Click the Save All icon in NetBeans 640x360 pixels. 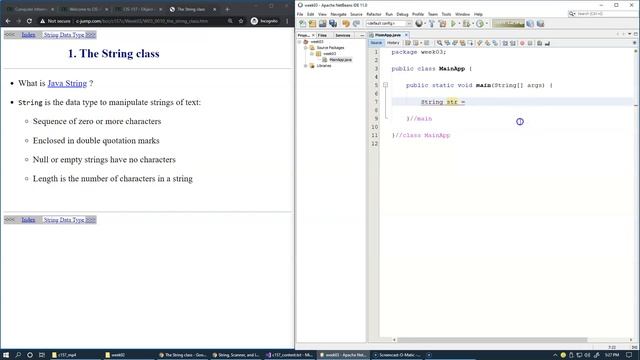pyautogui.click(x=333, y=24)
